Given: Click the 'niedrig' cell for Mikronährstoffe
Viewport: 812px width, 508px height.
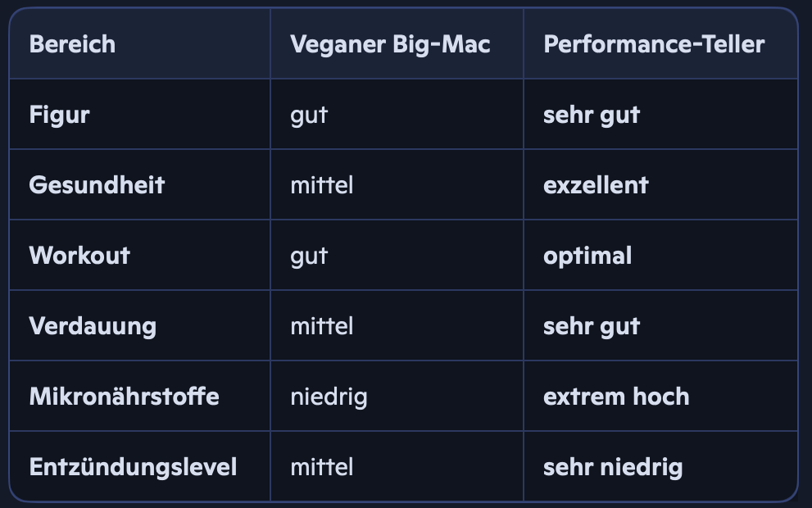Looking at the screenshot, I should pos(329,397).
